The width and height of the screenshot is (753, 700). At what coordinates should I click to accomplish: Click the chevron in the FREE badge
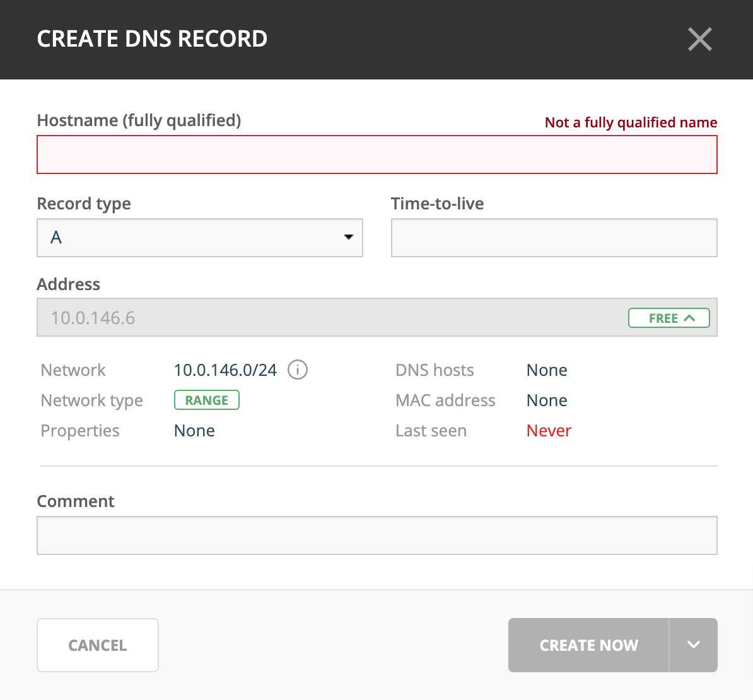coord(689,318)
